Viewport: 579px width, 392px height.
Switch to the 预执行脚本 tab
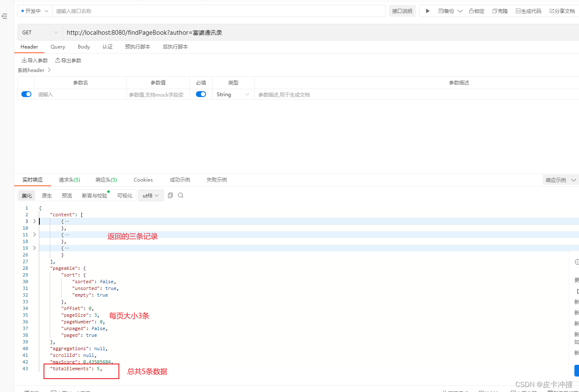pos(138,47)
